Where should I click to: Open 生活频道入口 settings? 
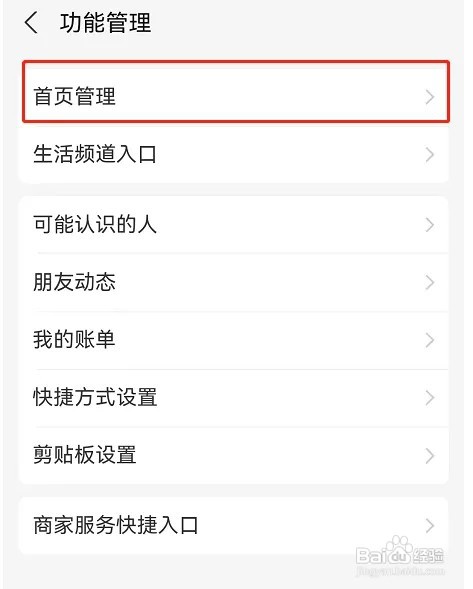[233, 154]
